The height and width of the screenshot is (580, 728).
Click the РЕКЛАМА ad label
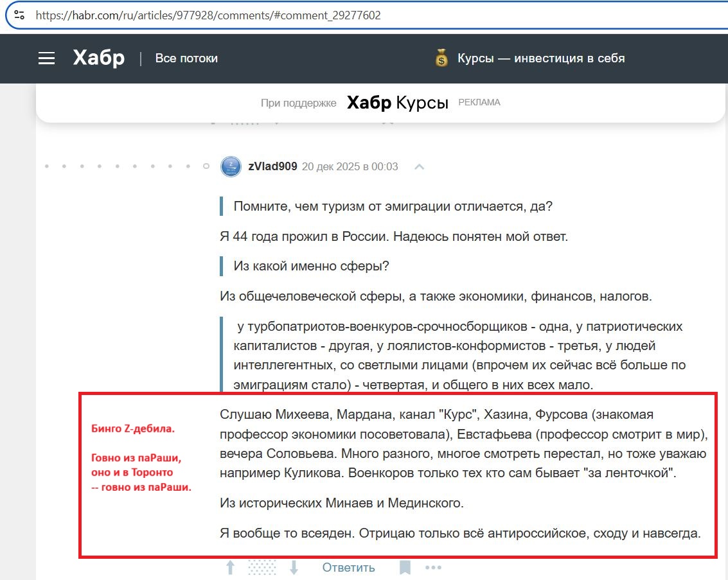(x=479, y=103)
